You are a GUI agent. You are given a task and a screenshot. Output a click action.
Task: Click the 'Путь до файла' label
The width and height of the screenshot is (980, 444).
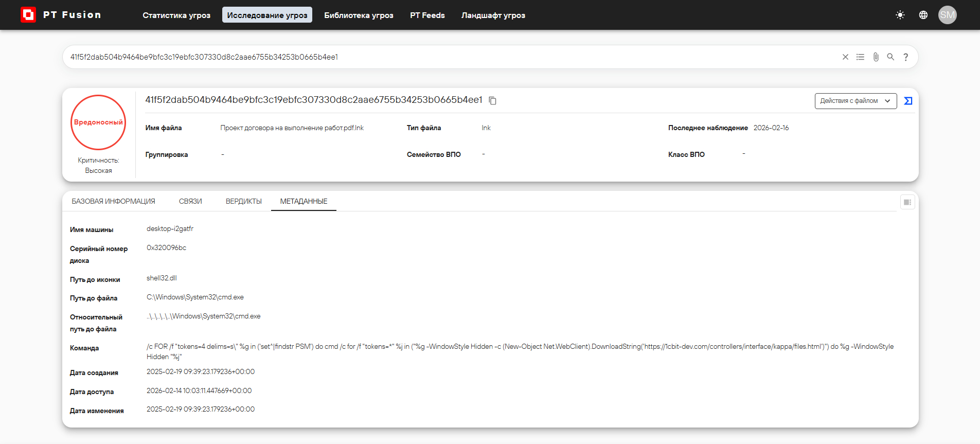(94, 298)
